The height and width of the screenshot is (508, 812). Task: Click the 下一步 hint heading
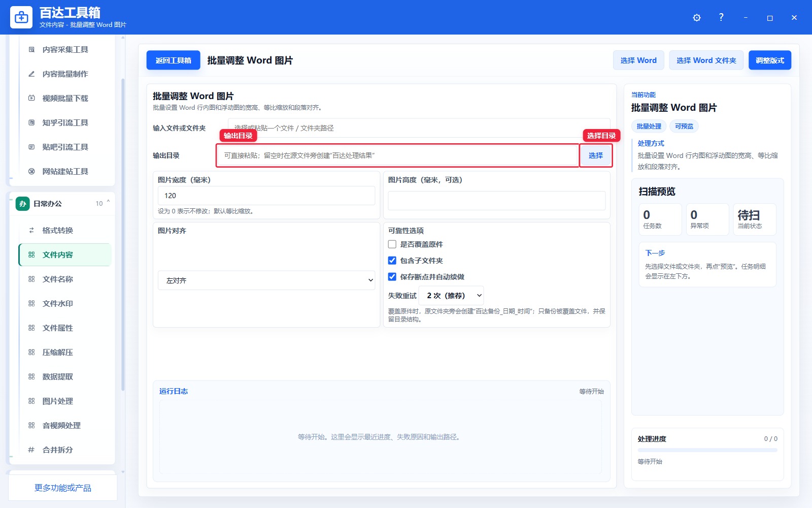[x=655, y=253]
